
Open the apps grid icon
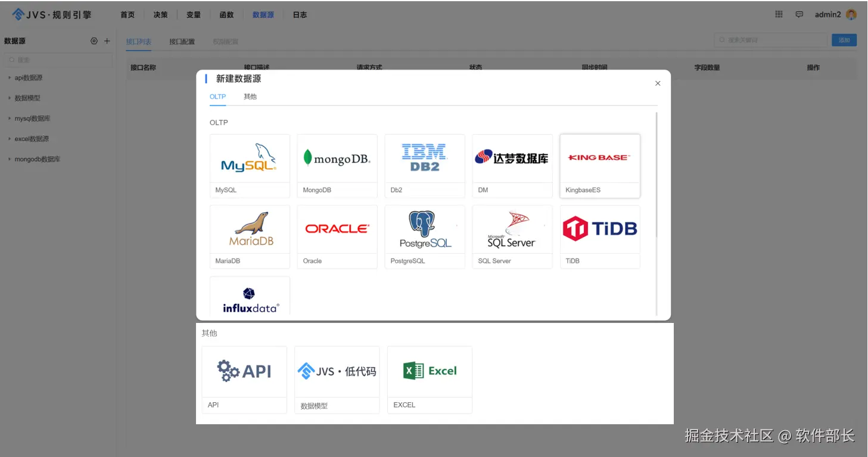(779, 14)
